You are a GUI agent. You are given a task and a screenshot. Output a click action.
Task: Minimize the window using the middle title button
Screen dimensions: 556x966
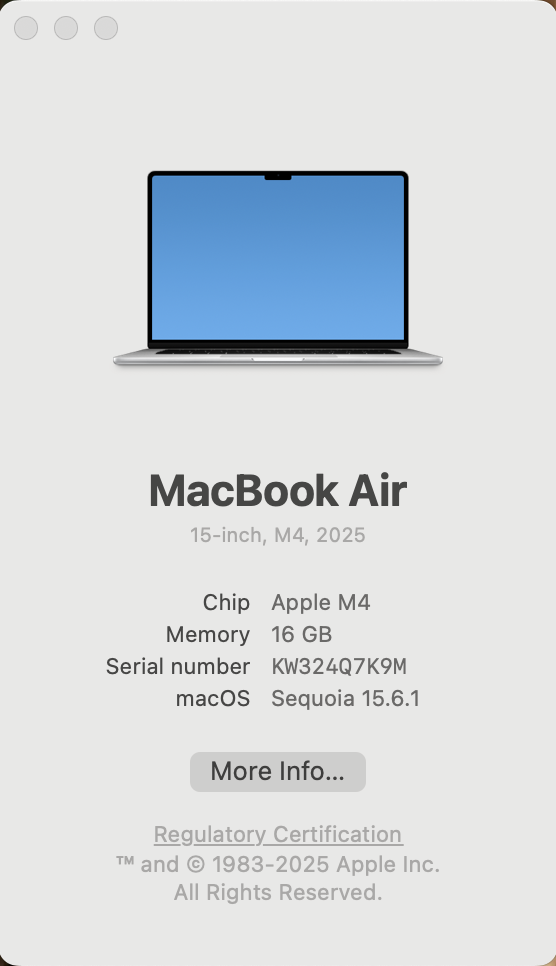[x=66, y=28]
